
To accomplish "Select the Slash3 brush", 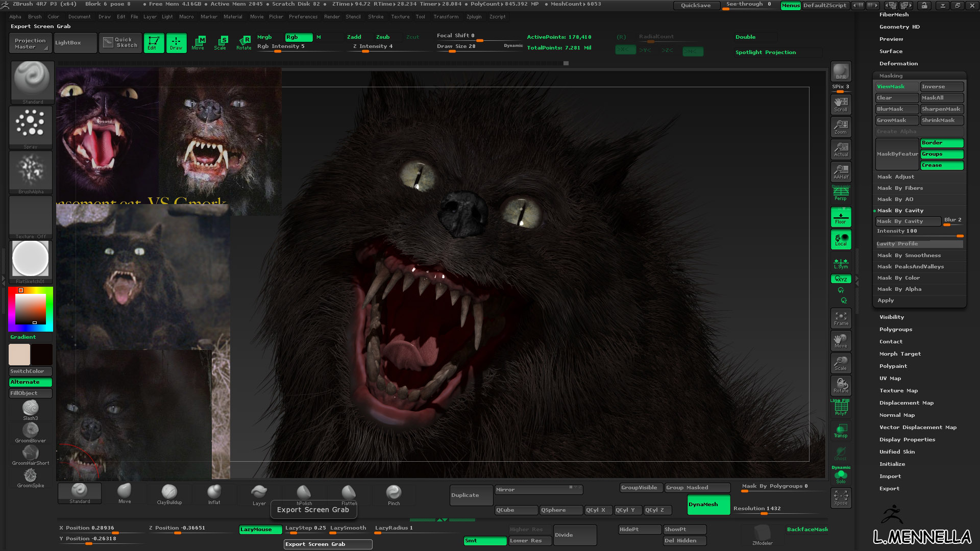I will [31, 410].
